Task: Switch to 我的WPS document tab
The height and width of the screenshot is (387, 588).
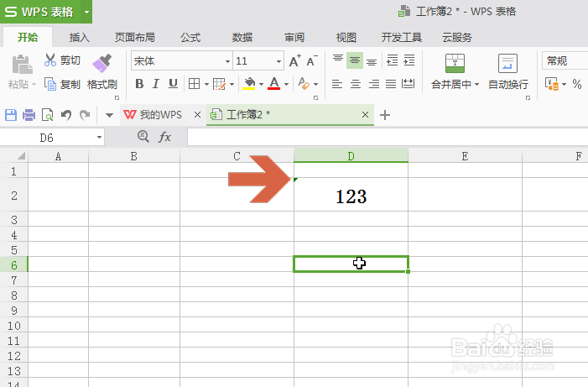Action: point(160,114)
